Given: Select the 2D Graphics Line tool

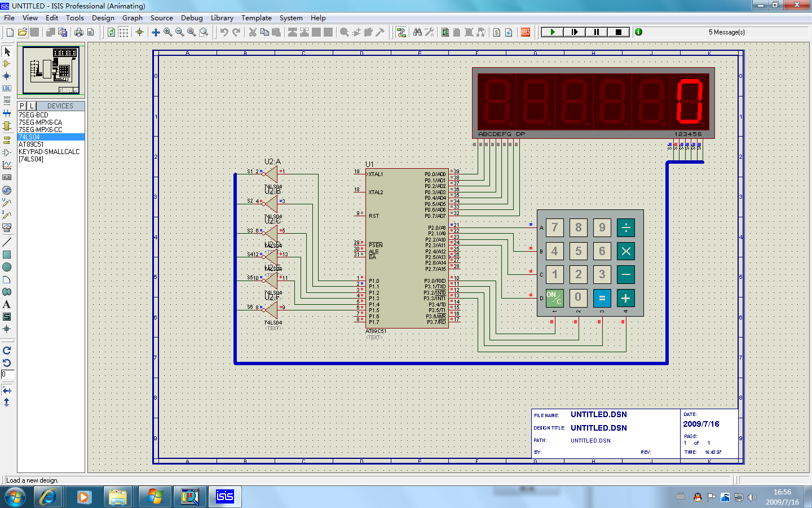Looking at the screenshot, I should (x=7, y=242).
